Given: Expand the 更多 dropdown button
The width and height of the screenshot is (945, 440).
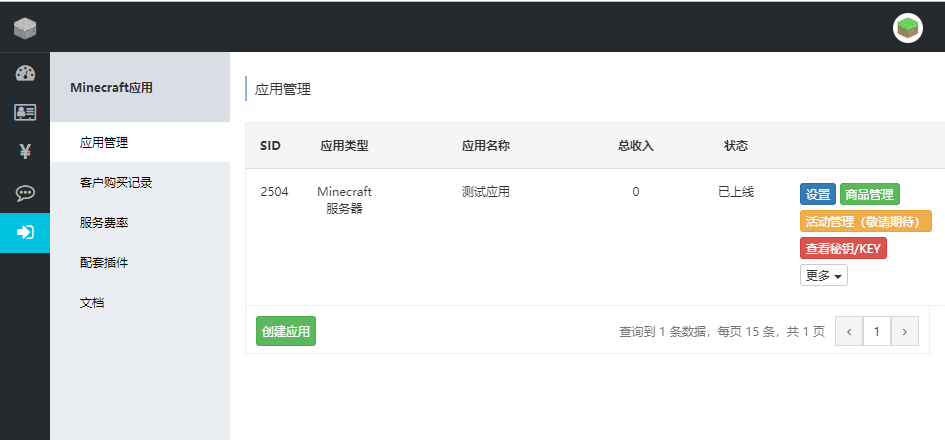Looking at the screenshot, I should click(823, 275).
